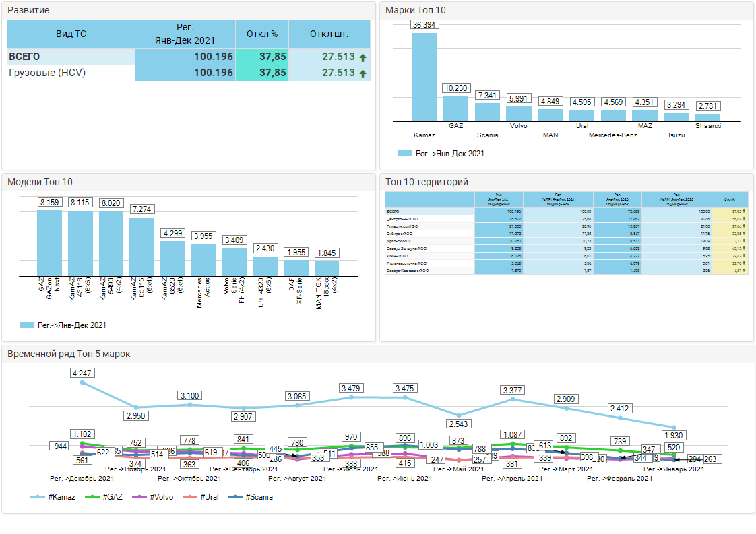
Task: Click the GAZ GAZon Next bar in models chart
Action: coord(49,242)
